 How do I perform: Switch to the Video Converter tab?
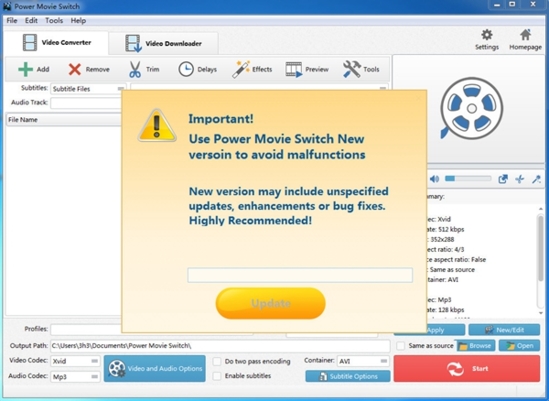tap(57, 43)
